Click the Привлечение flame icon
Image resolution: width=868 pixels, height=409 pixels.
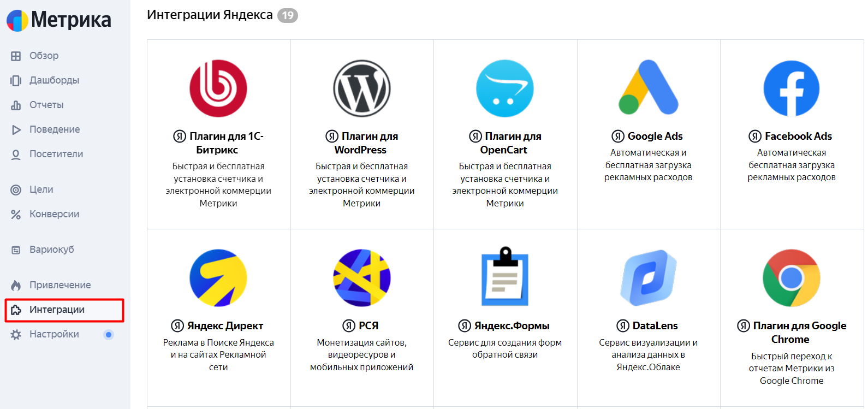pos(16,285)
